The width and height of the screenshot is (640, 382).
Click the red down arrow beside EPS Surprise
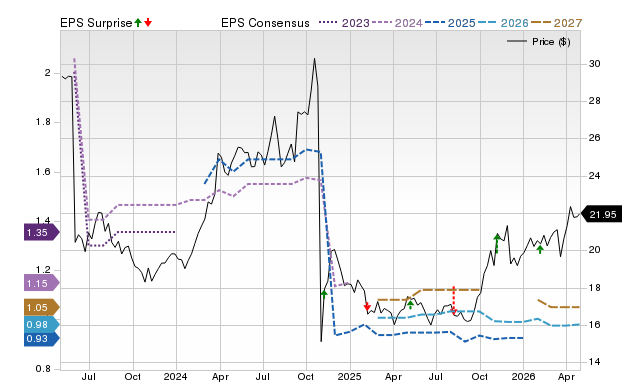click(x=148, y=22)
